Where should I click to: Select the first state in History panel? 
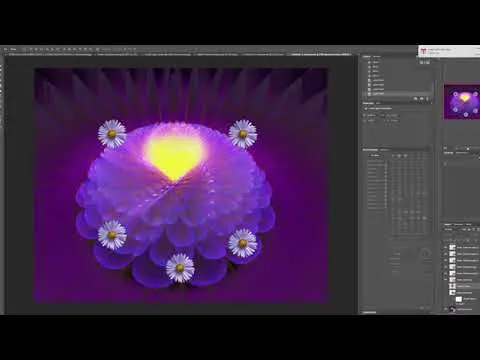point(398,62)
